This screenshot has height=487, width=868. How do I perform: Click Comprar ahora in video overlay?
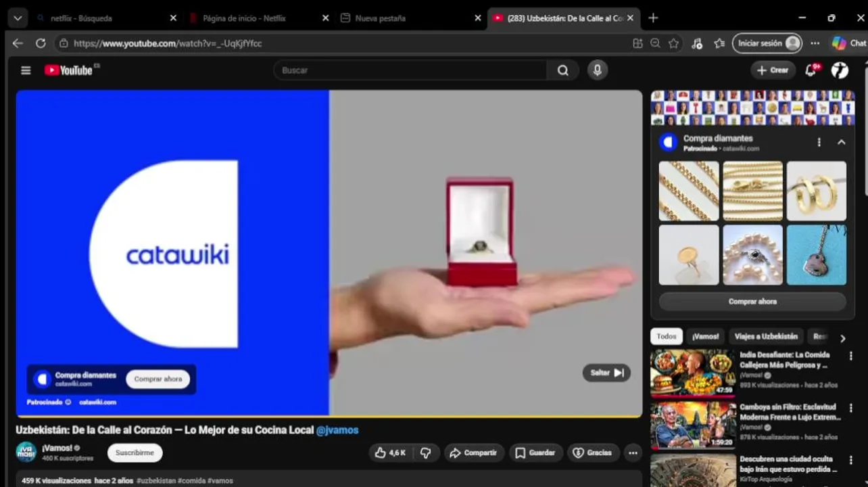[x=158, y=379]
